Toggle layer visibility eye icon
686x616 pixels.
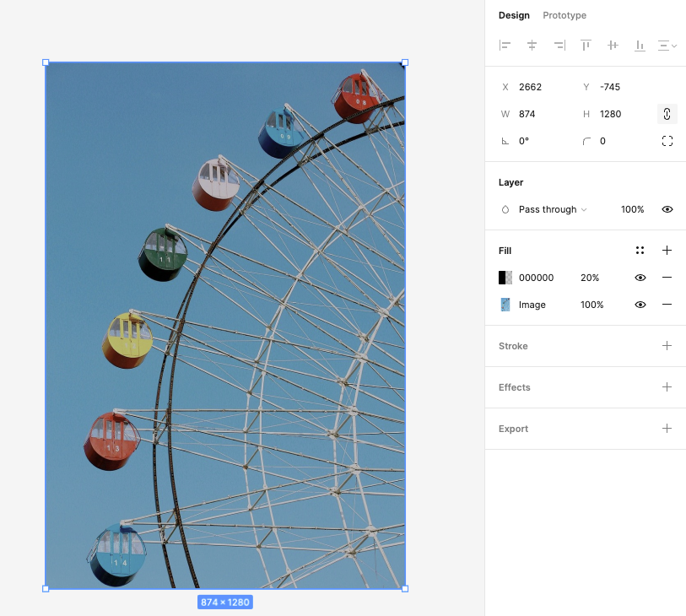coord(667,209)
